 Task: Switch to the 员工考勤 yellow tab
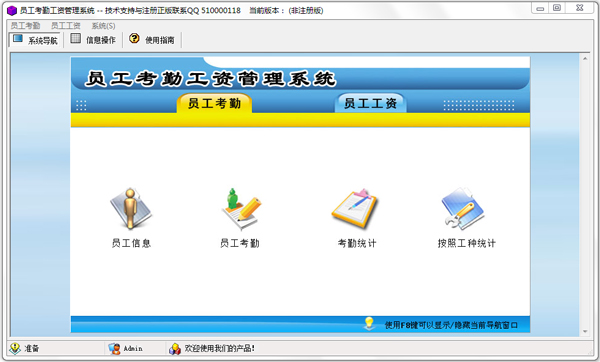tap(214, 103)
